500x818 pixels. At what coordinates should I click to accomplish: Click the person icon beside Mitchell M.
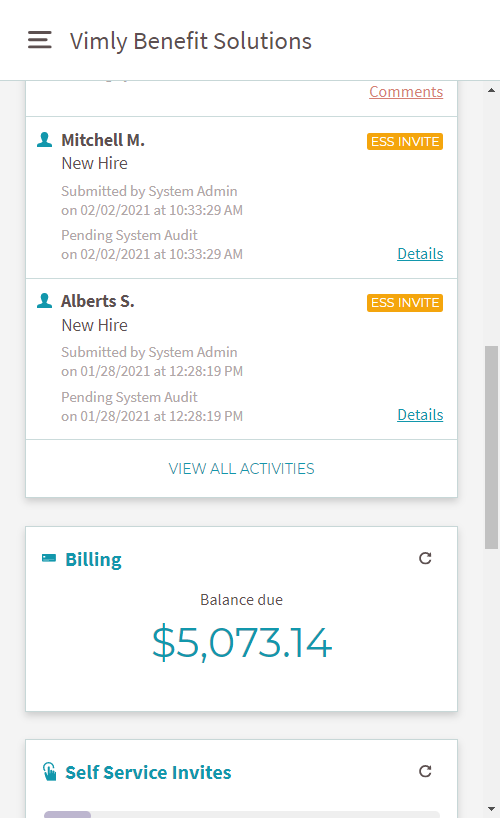(x=44, y=140)
